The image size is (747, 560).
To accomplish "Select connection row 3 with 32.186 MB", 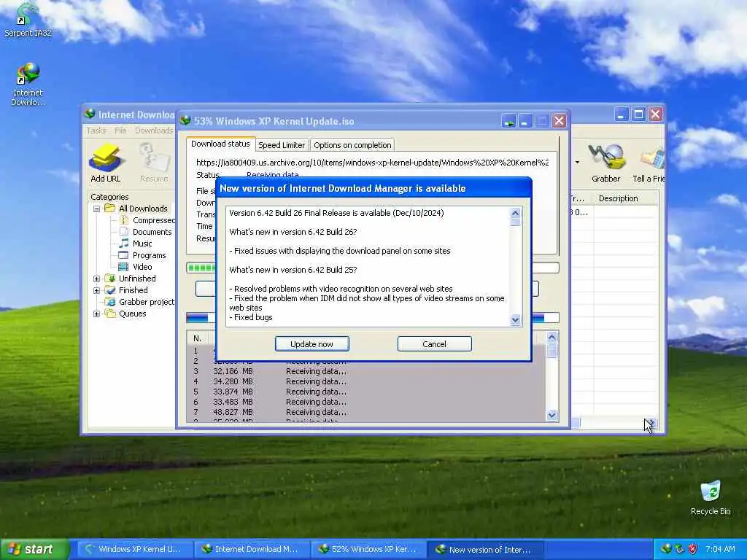I will [x=367, y=371].
